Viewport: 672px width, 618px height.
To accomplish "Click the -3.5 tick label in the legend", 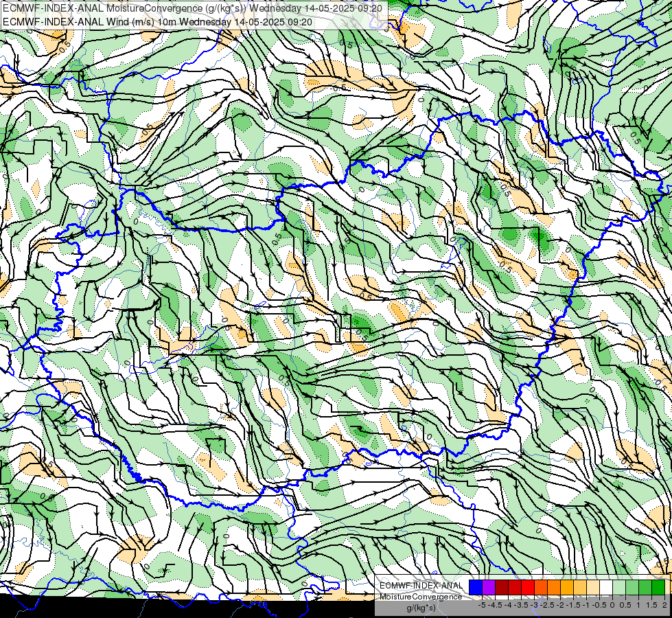I will pyautogui.click(x=521, y=605).
